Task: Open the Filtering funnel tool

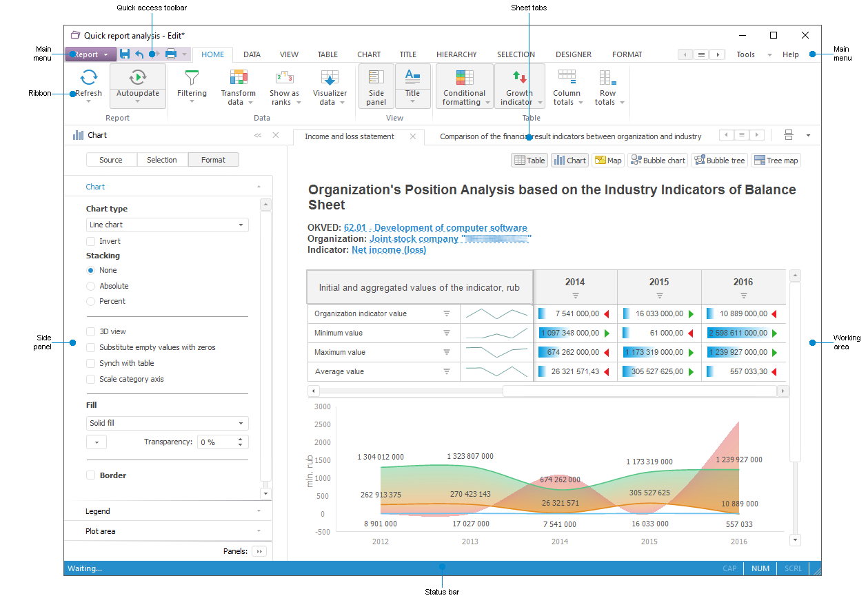Action: (192, 78)
